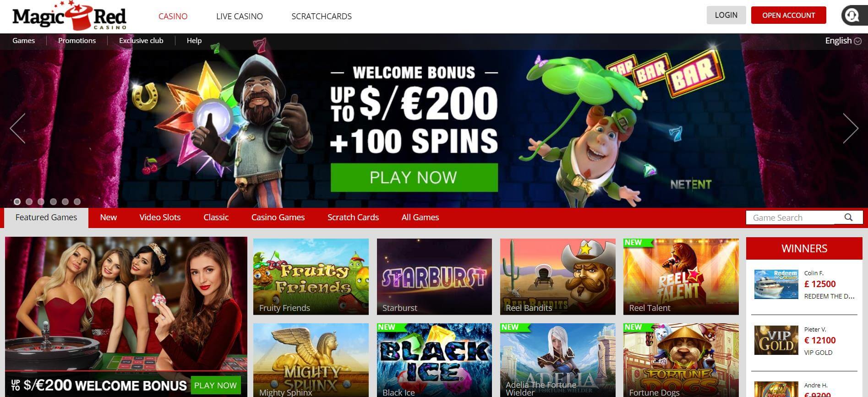Open the Black Ice game tile
The image size is (868, 397).
tap(434, 360)
